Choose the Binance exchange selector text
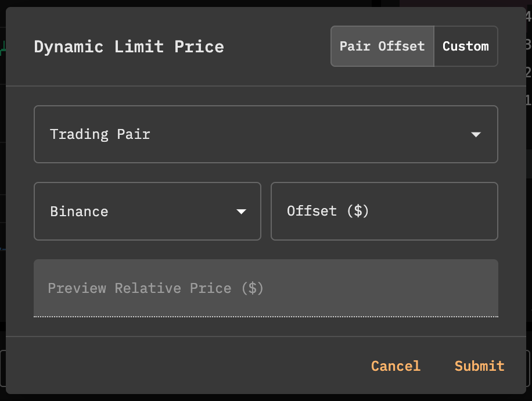The height and width of the screenshot is (401, 532). (79, 212)
